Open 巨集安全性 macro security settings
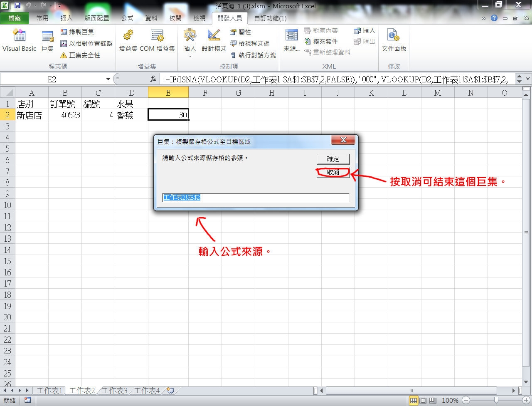Viewport: 532px width, 406px height. tap(80, 55)
